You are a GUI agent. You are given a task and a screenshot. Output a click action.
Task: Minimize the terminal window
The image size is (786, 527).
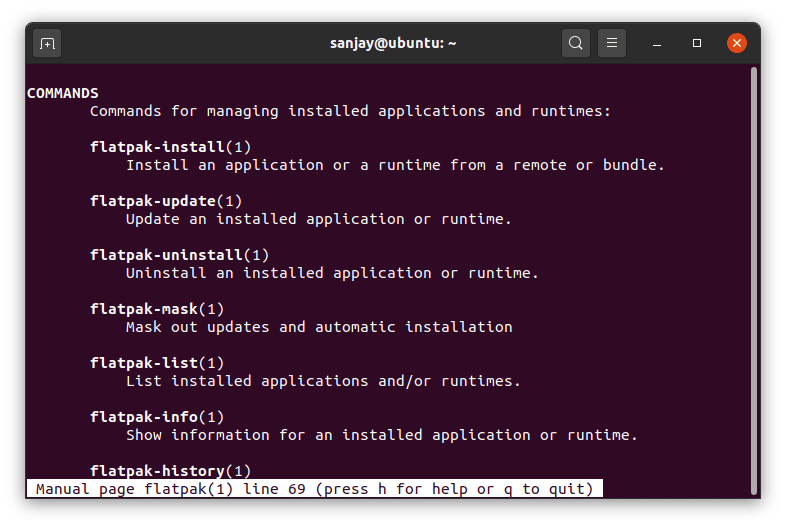657,44
